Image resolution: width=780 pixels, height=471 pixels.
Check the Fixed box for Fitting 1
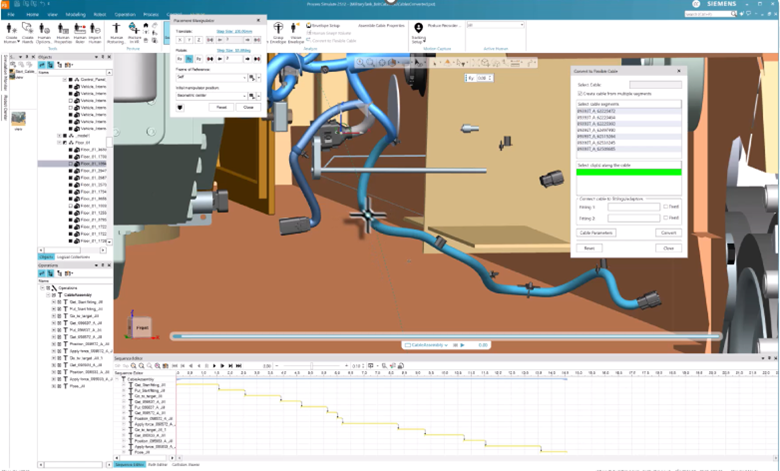tap(666, 206)
